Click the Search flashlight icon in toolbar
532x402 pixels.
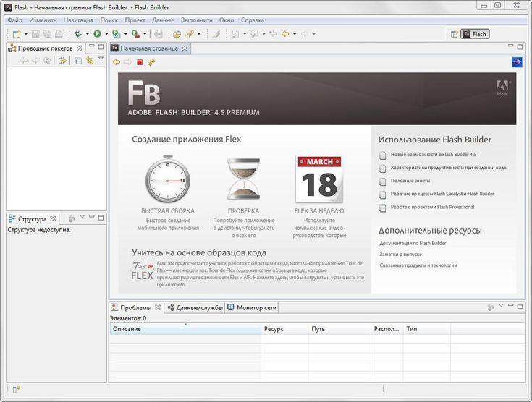[190, 34]
